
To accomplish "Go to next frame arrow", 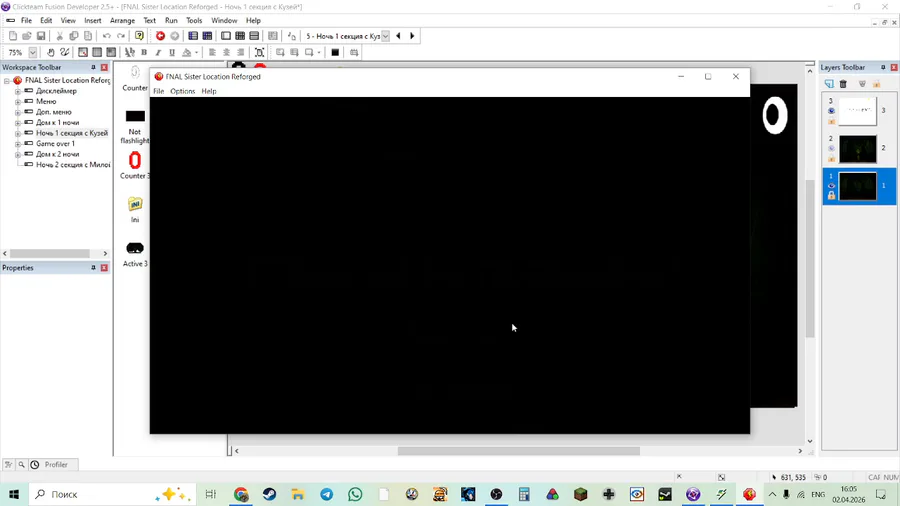I will (x=412, y=36).
